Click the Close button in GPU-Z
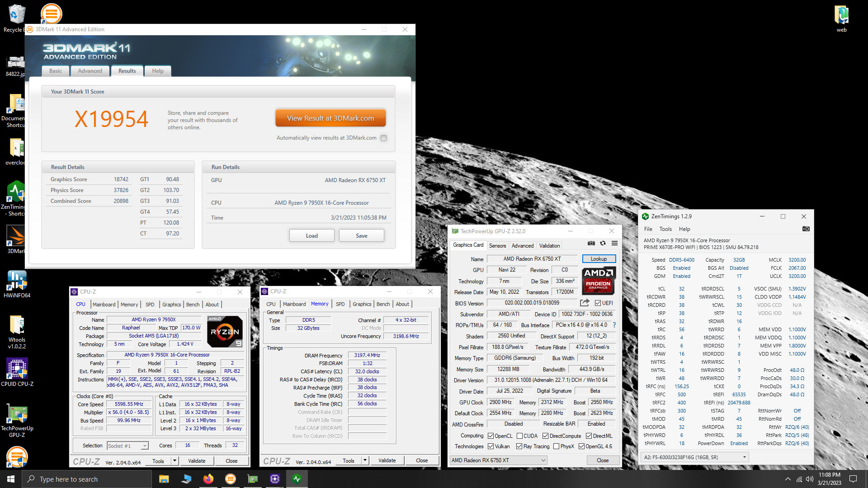The image size is (868, 488). [x=602, y=460]
